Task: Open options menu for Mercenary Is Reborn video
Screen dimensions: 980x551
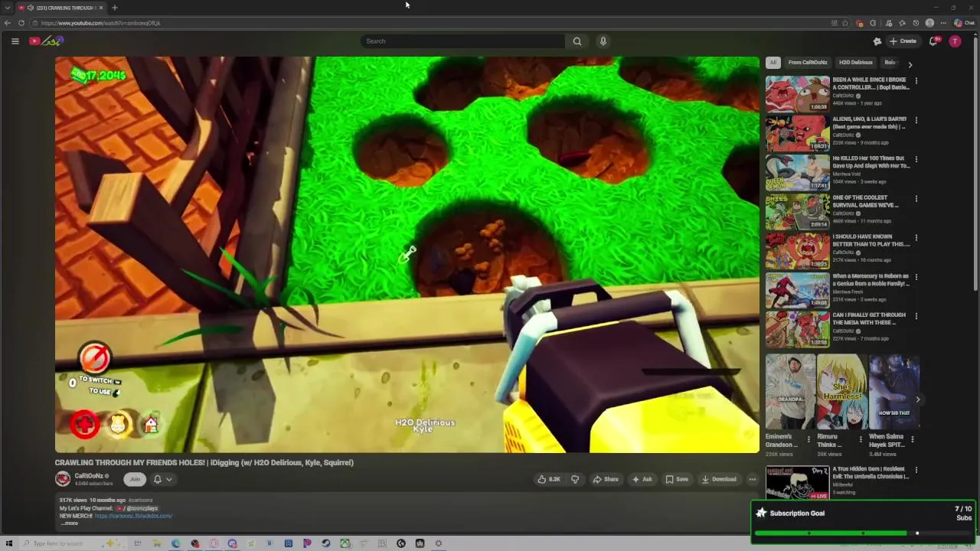Action: 916,277
